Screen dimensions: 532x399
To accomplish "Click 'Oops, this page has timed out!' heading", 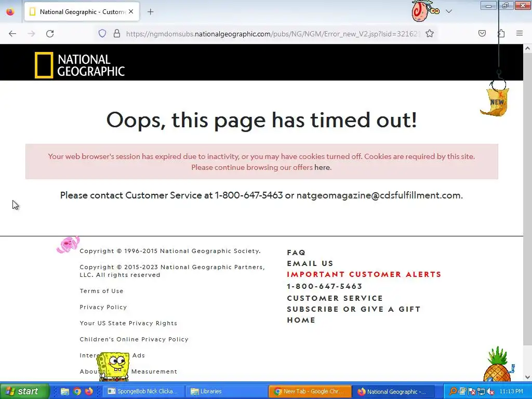I will pyautogui.click(x=262, y=120).
